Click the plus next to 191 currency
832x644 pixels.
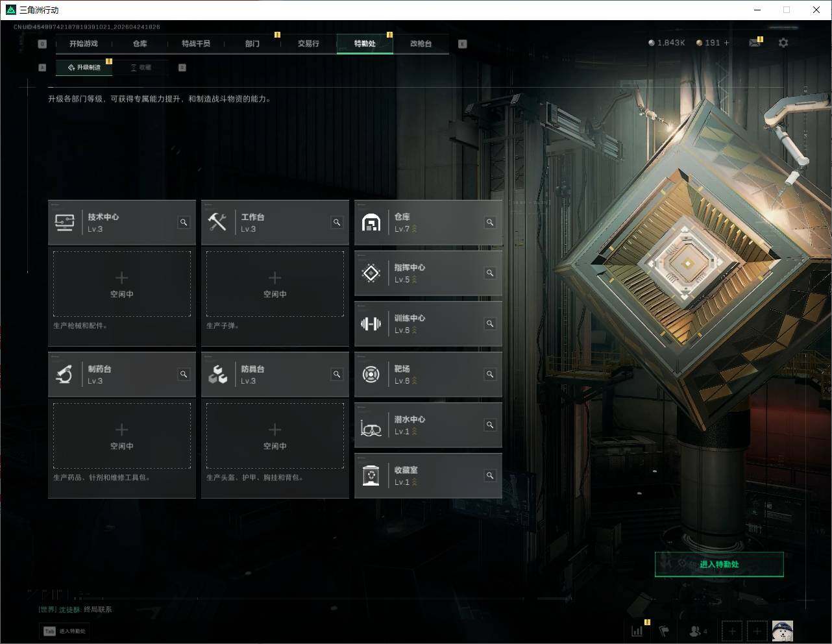pyautogui.click(x=727, y=43)
